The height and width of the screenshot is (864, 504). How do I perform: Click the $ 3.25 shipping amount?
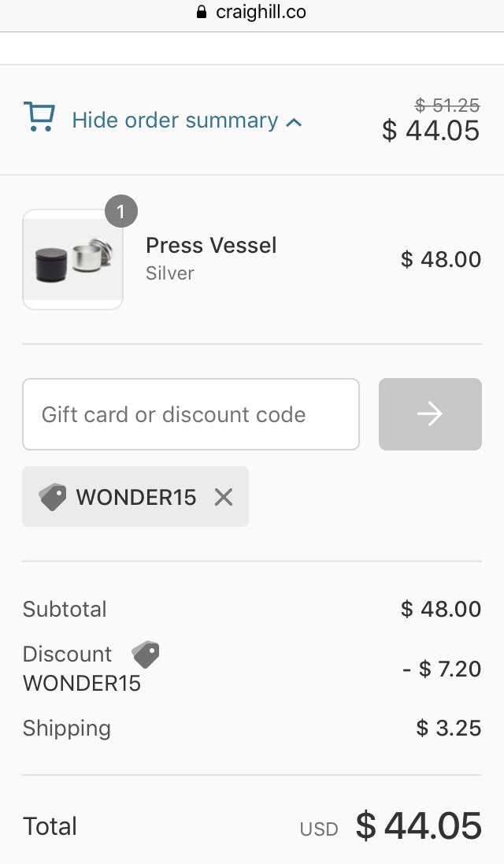click(x=448, y=728)
